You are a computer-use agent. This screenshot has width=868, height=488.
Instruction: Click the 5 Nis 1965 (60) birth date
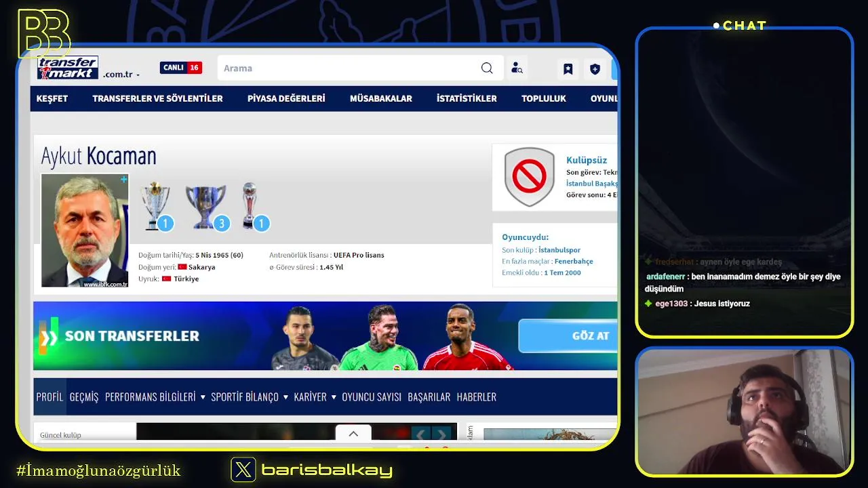219,256
